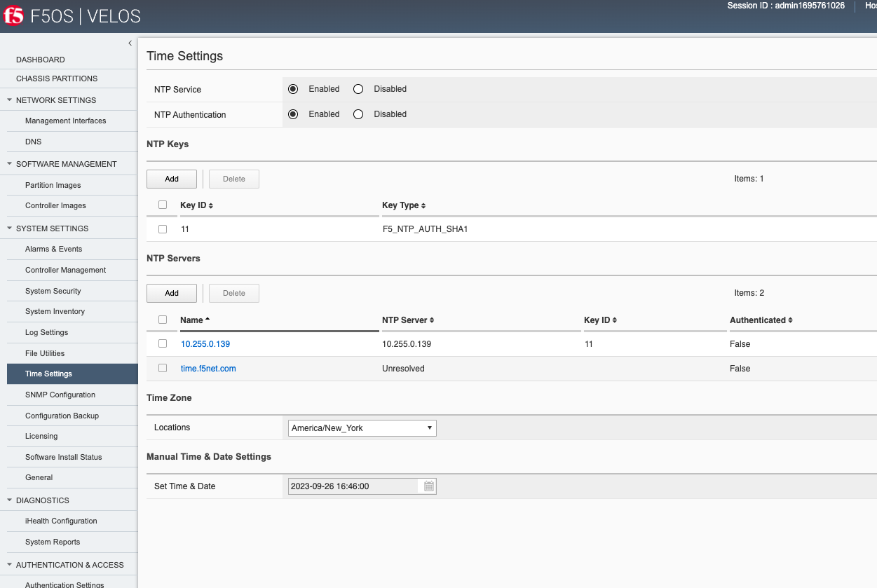Check the 10.255.0.139 server checkbox

[x=163, y=343]
